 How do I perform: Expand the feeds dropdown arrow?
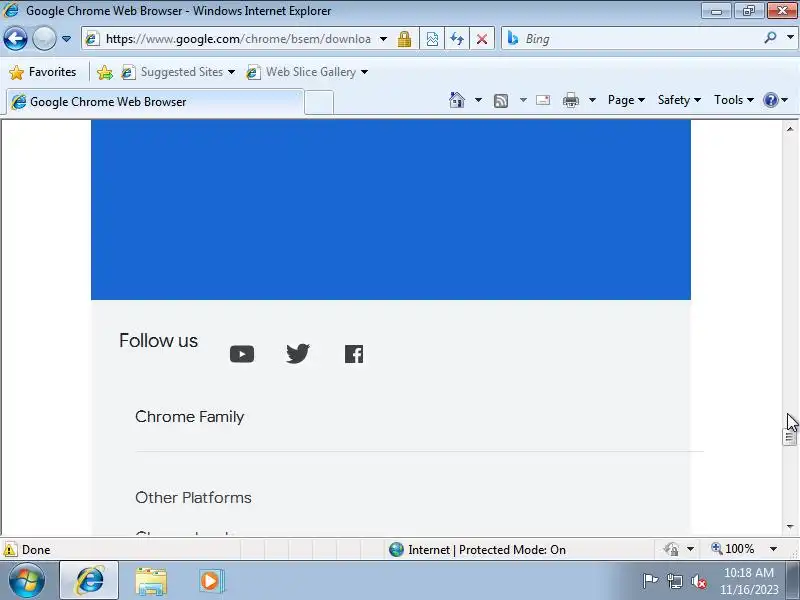click(x=523, y=100)
